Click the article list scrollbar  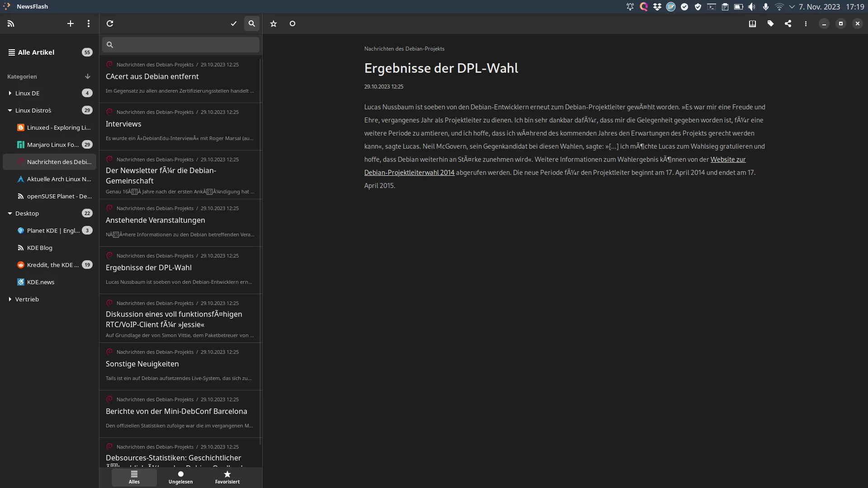click(260, 249)
